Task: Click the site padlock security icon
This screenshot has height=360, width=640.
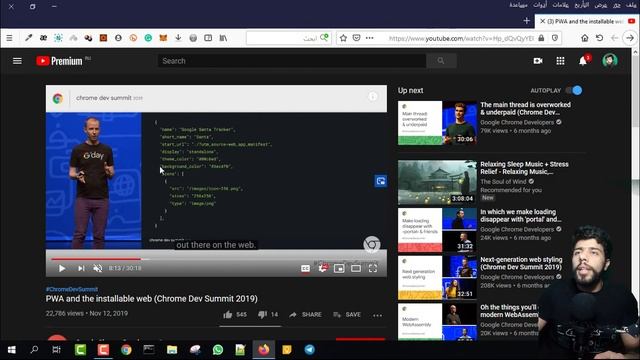Action: click(541, 38)
